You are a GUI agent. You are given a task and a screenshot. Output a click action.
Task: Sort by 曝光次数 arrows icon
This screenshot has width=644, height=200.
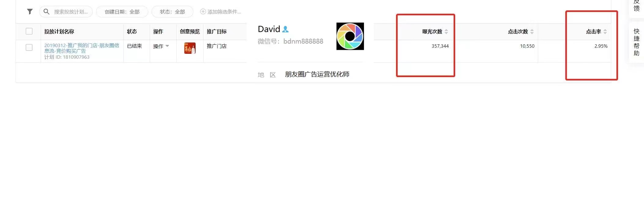click(x=446, y=31)
